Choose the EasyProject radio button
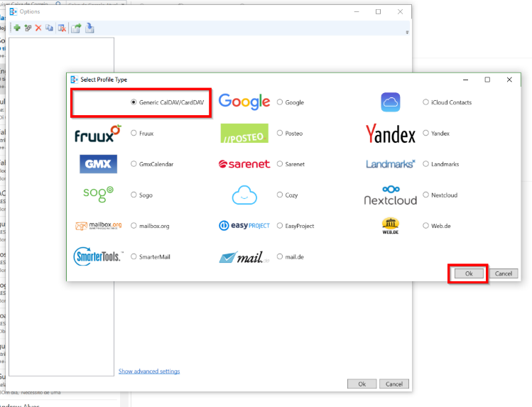532x407 pixels. click(280, 226)
